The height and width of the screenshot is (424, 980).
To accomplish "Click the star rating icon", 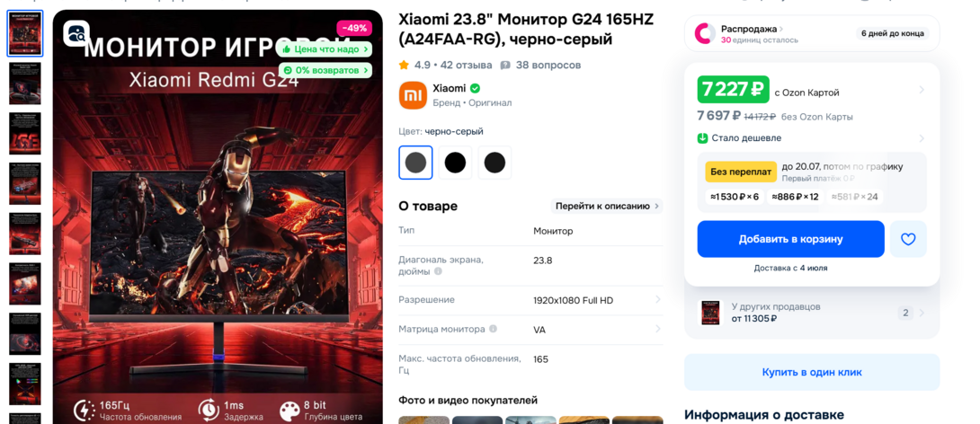I will 404,65.
